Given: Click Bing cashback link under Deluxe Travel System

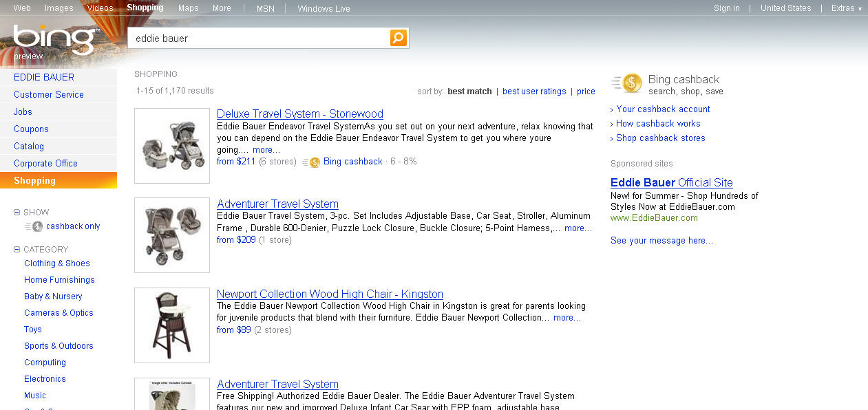Looking at the screenshot, I should pos(353,162).
